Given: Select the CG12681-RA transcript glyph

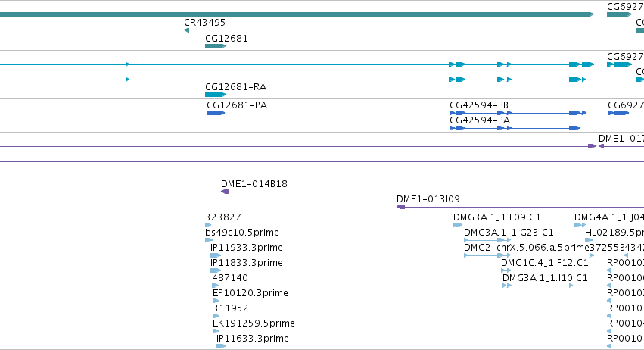Looking at the screenshot, I should [216, 95].
